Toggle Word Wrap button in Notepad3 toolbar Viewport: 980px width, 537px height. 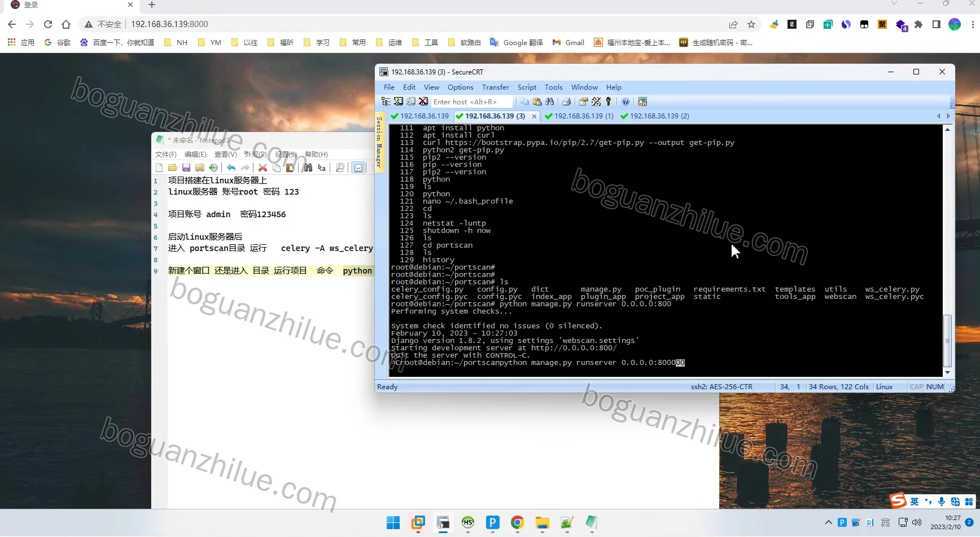tap(358, 168)
